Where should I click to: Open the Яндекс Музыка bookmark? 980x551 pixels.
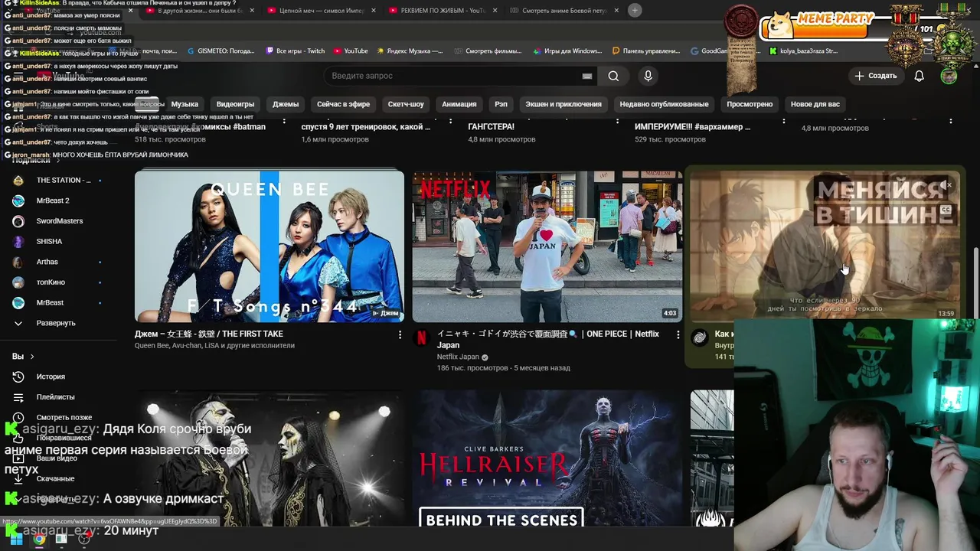(410, 51)
